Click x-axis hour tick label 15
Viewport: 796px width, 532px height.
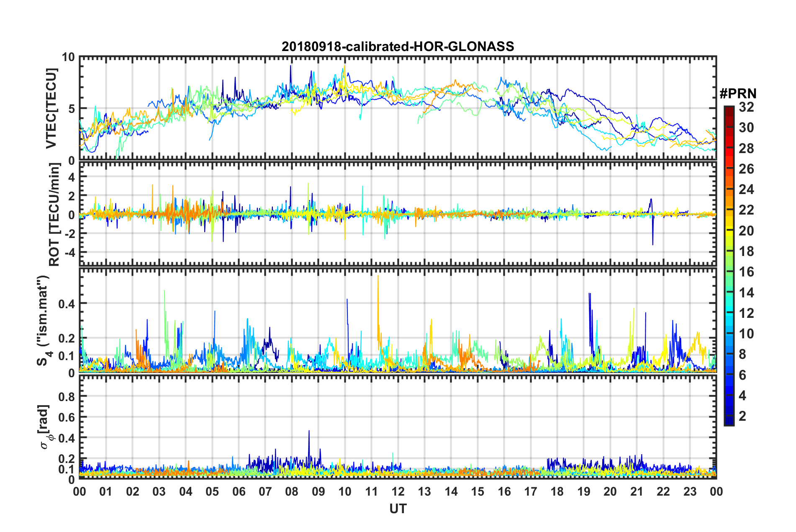click(x=478, y=491)
